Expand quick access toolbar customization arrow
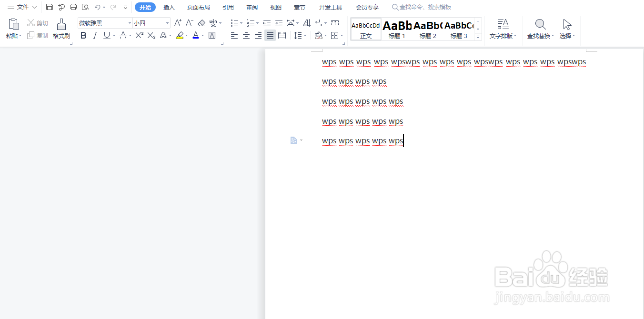Image resolution: width=644 pixels, height=319 pixels. (126, 7)
